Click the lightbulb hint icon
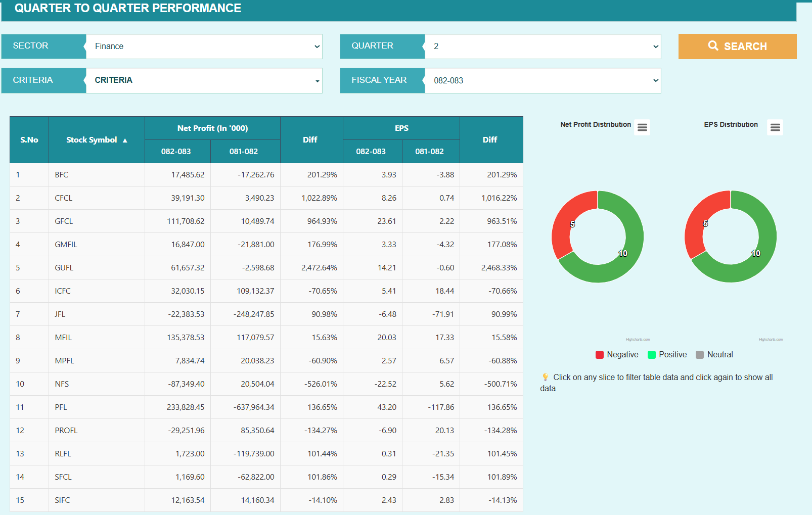812x515 pixels. coord(545,377)
